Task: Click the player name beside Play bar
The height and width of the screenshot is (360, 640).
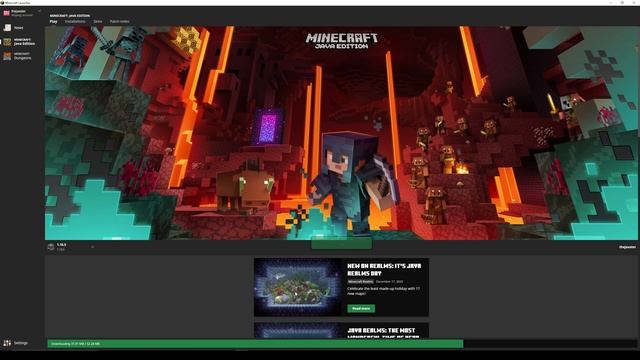Action: coord(627,247)
